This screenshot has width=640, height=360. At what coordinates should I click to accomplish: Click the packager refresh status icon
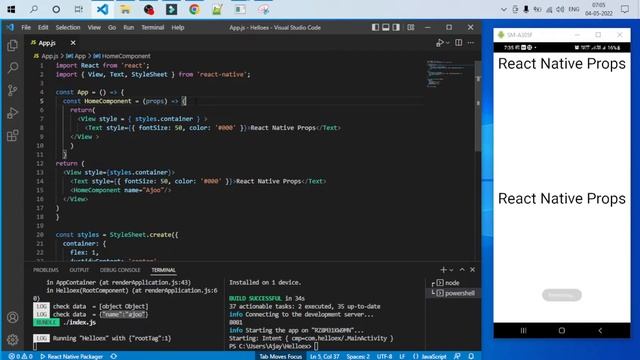pos(113,356)
